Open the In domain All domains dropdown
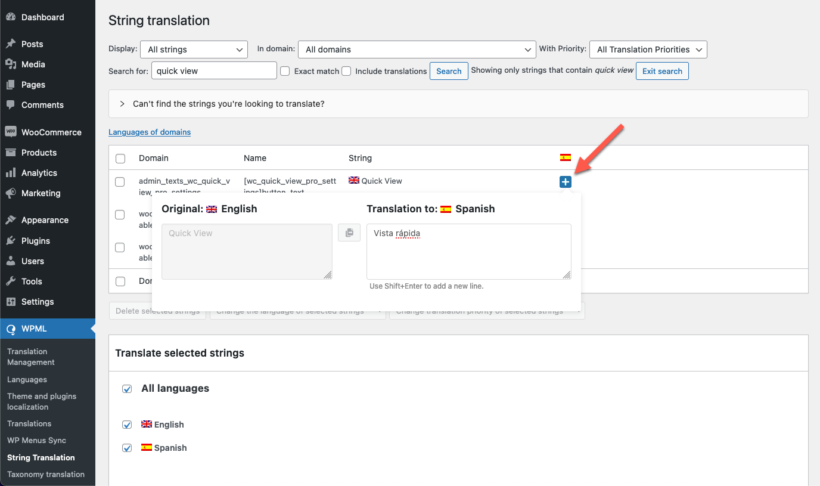The height and width of the screenshot is (486, 820). (x=417, y=50)
